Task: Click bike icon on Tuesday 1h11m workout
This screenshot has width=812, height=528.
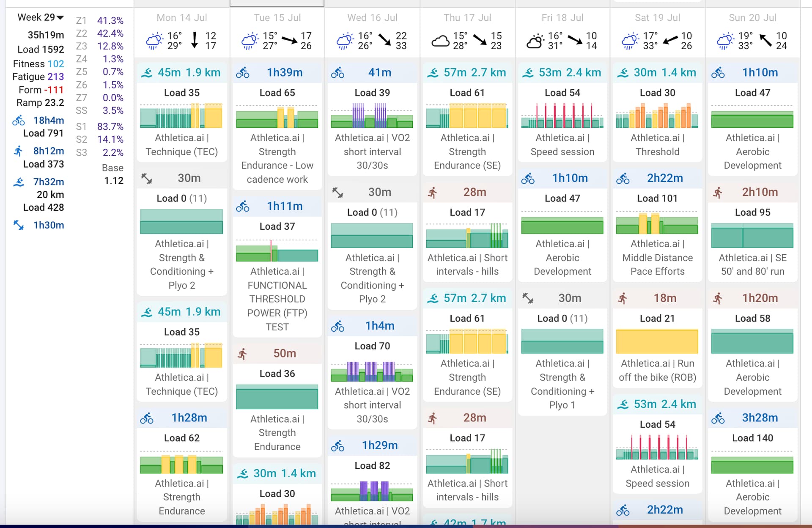Action: [x=243, y=206]
